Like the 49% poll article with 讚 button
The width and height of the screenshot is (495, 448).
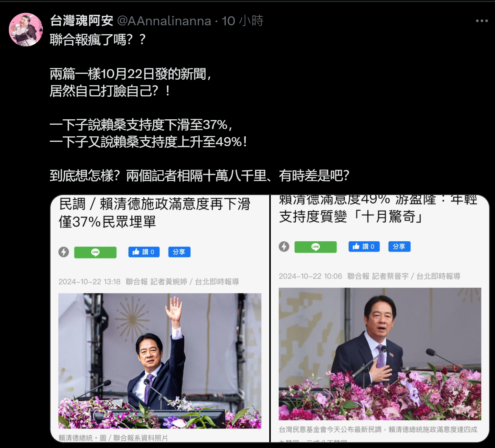[x=364, y=246]
